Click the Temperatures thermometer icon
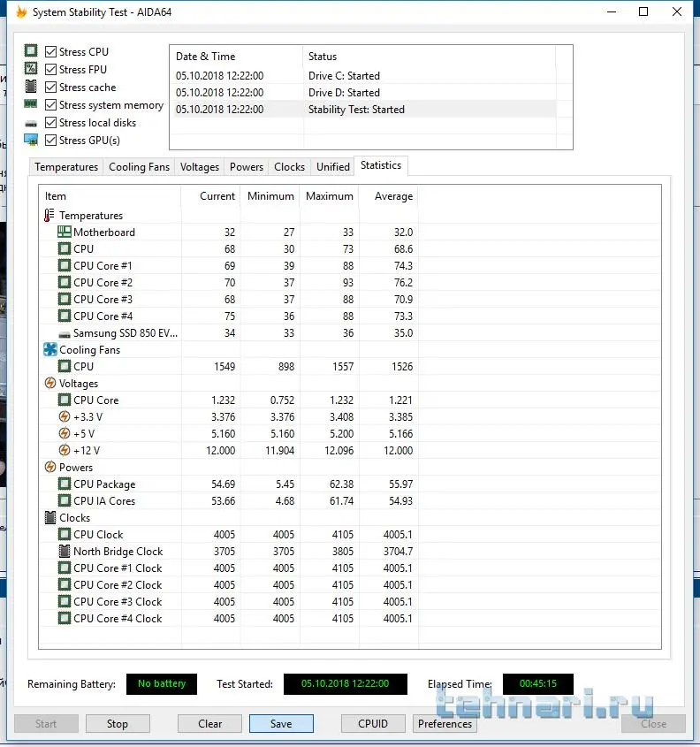Screen dimensions: 700x747 click(x=49, y=216)
